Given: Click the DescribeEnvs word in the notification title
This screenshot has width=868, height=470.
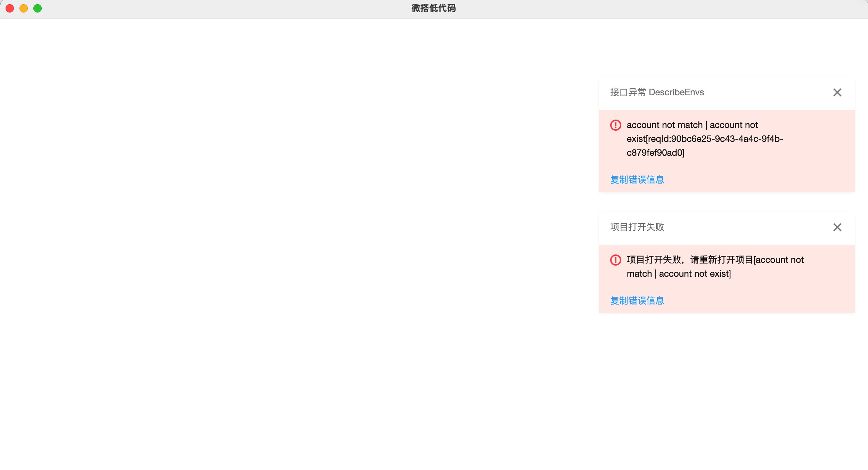Looking at the screenshot, I should pos(676,92).
